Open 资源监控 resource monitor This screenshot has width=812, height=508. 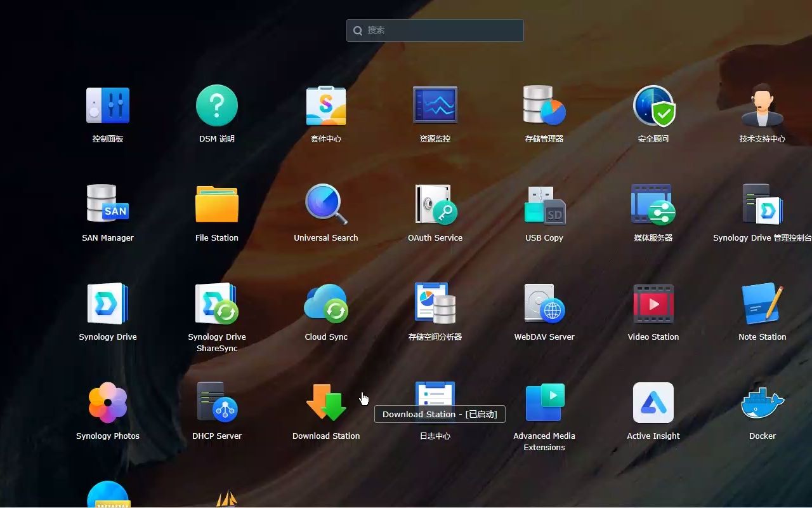(x=435, y=105)
